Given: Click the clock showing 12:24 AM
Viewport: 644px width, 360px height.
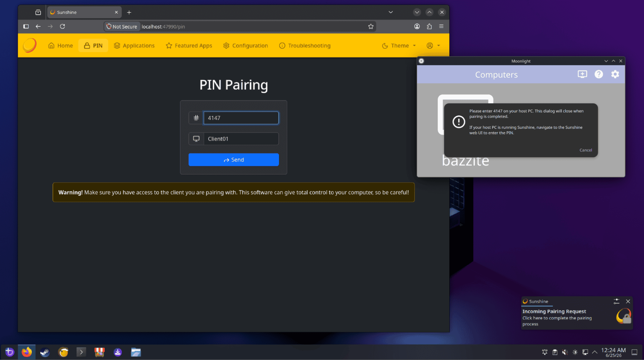Looking at the screenshot, I should (613, 352).
